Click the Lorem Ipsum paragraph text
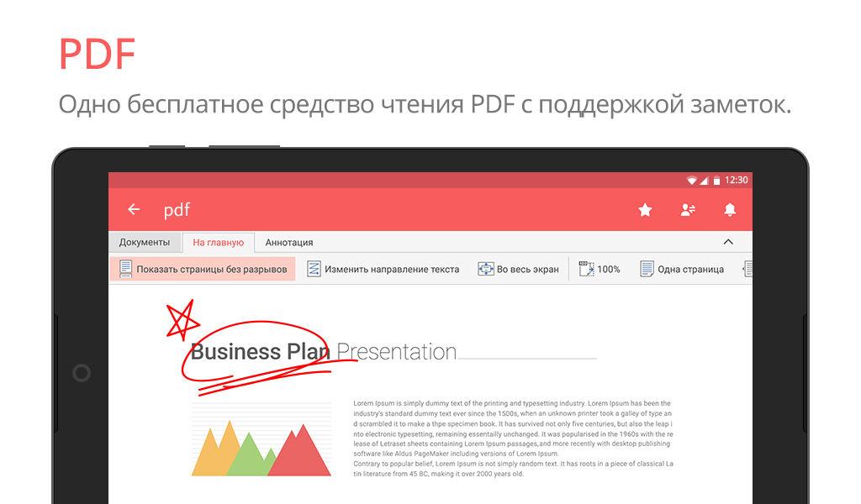This screenshot has height=504, width=861. [513, 438]
